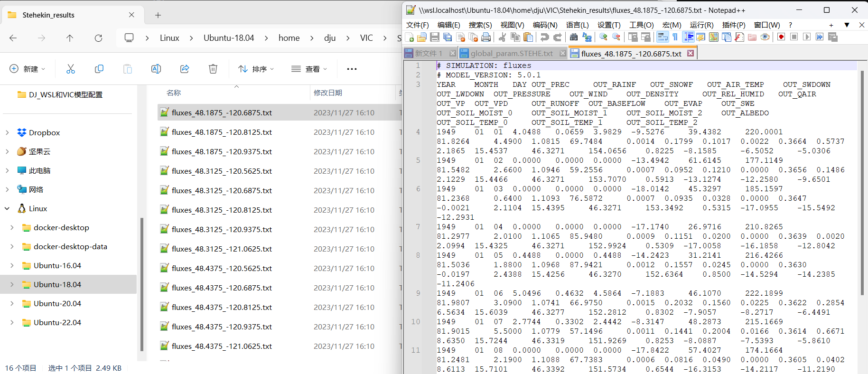The width and height of the screenshot is (868, 374).
Task: Open the 编辑(E) menu
Action: point(449,25)
